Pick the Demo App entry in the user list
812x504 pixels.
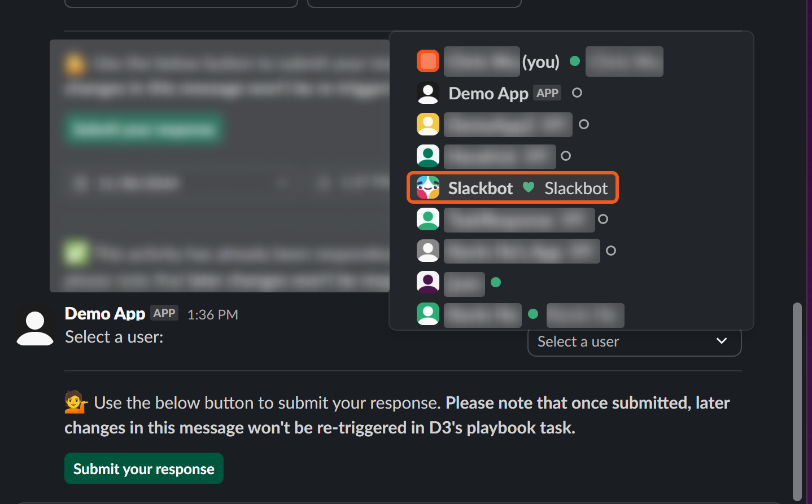[x=488, y=93]
